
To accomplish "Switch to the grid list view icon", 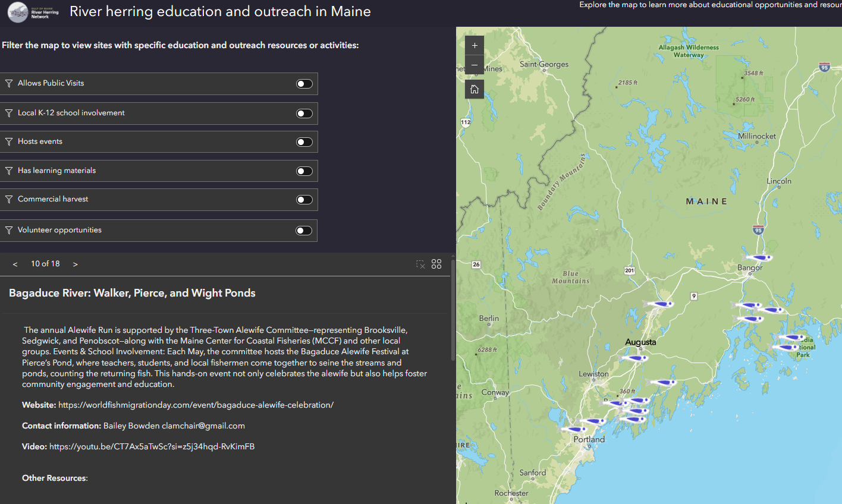I will point(436,264).
